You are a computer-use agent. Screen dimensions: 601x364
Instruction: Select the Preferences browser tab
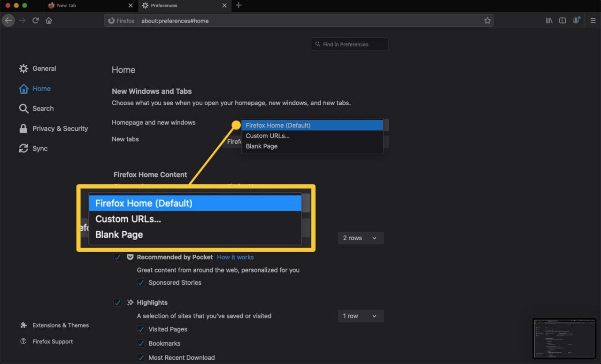pos(185,6)
